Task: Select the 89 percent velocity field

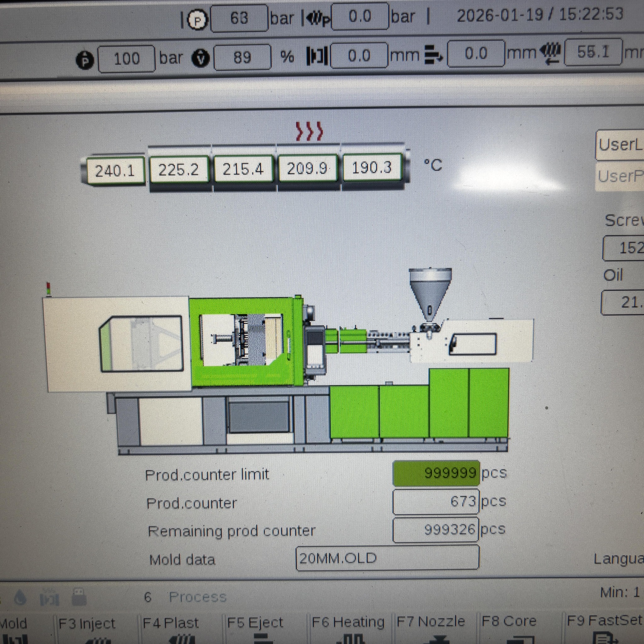Action: [242, 57]
